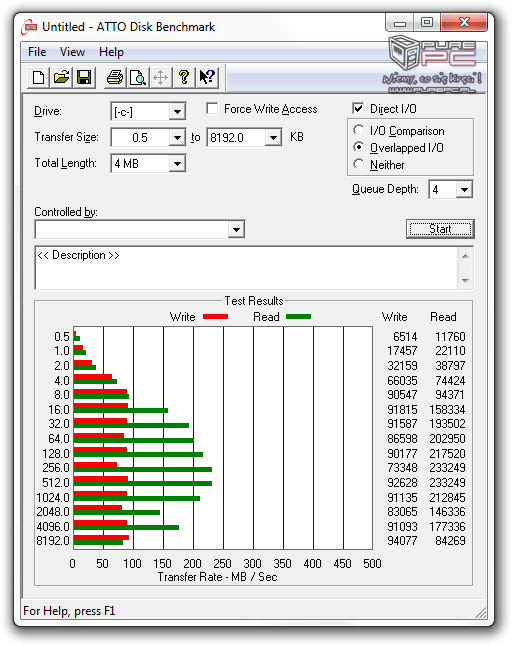Open the Help menu

click(111, 52)
